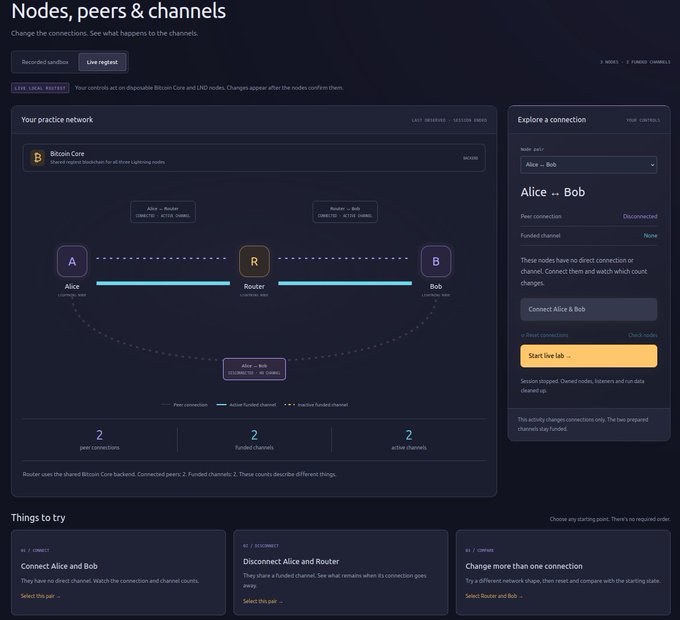Click the Session stopped status message

point(582,386)
